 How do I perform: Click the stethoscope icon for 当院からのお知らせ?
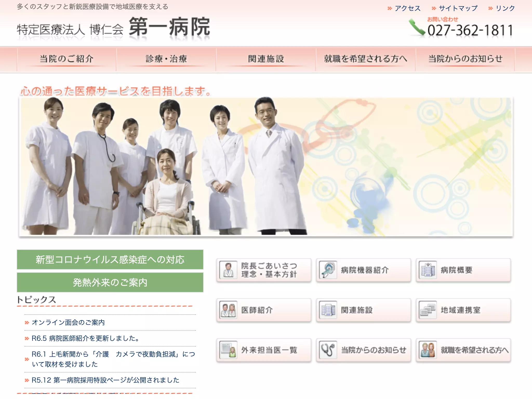click(x=328, y=350)
